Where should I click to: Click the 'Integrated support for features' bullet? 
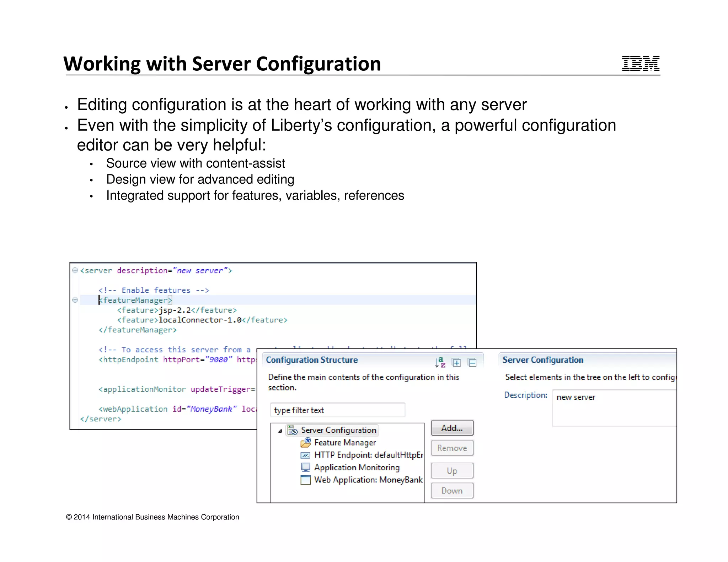click(255, 195)
